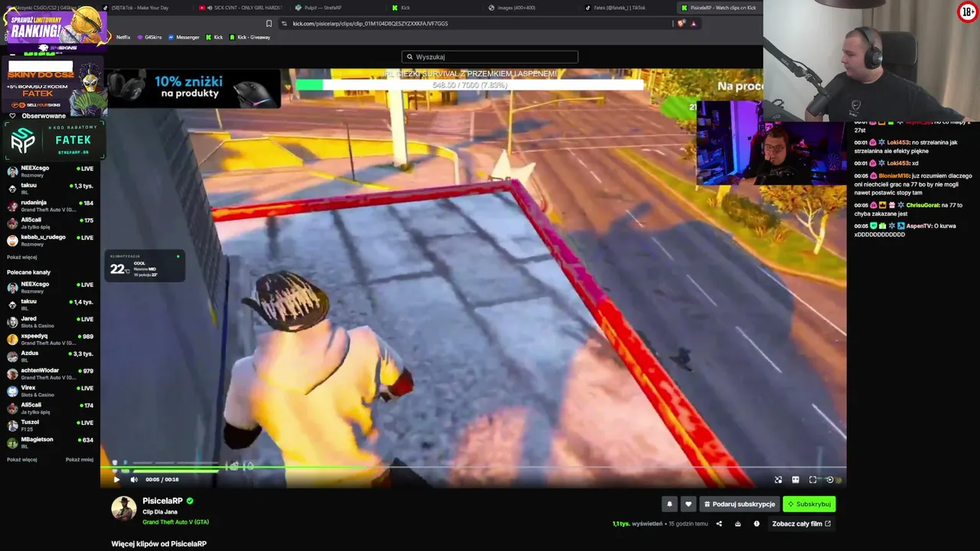Click the verified badge next to PisicelaRP
The image size is (980, 551).
[x=190, y=501]
